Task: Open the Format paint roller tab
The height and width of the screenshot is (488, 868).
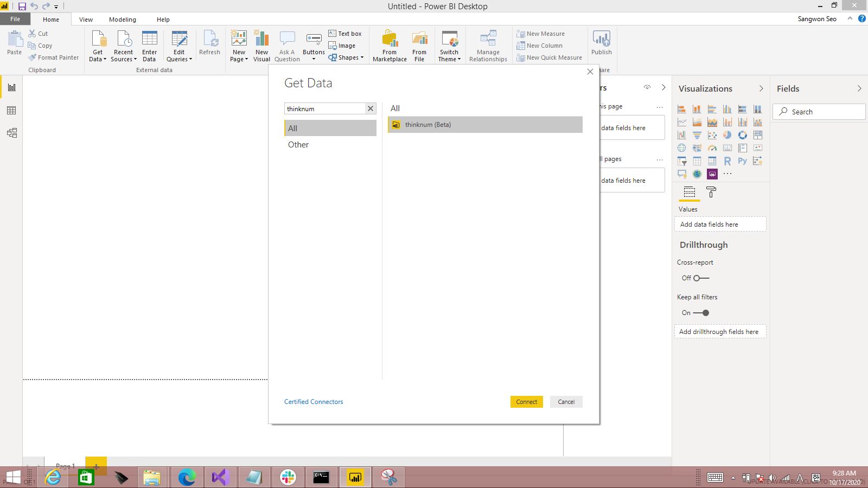Action: pyautogui.click(x=711, y=192)
